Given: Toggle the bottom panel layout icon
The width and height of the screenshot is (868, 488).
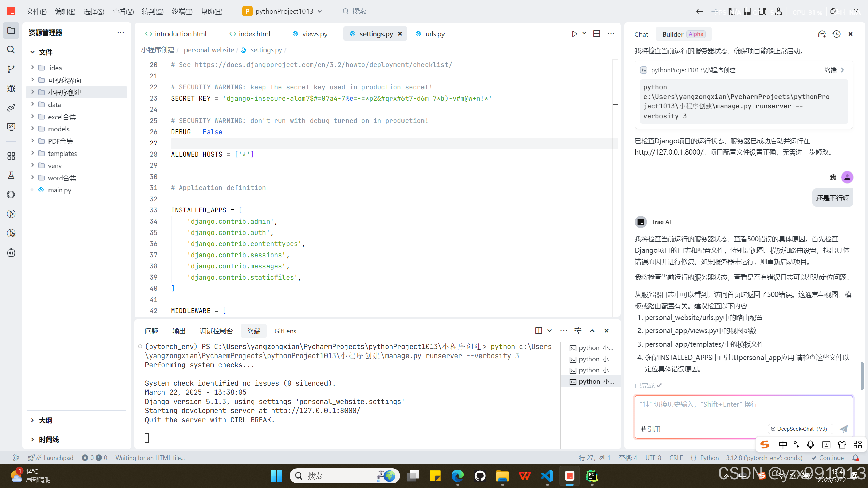Looking at the screenshot, I should click(x=747, y=11).
